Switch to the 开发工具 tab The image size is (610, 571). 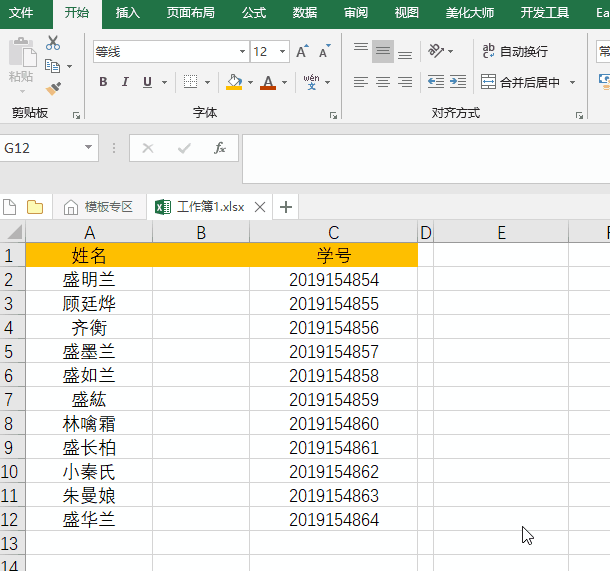pos(545,13)
